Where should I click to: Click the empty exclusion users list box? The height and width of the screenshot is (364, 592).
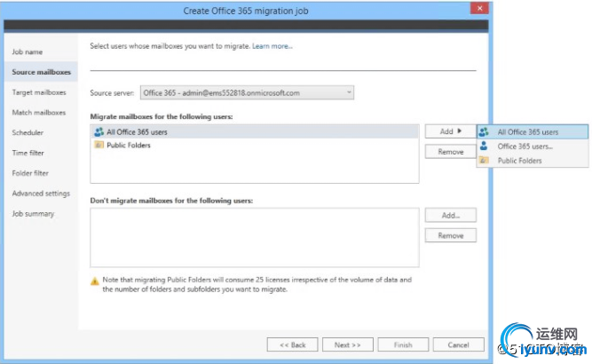pyautogui.click(x=255, y=238)
